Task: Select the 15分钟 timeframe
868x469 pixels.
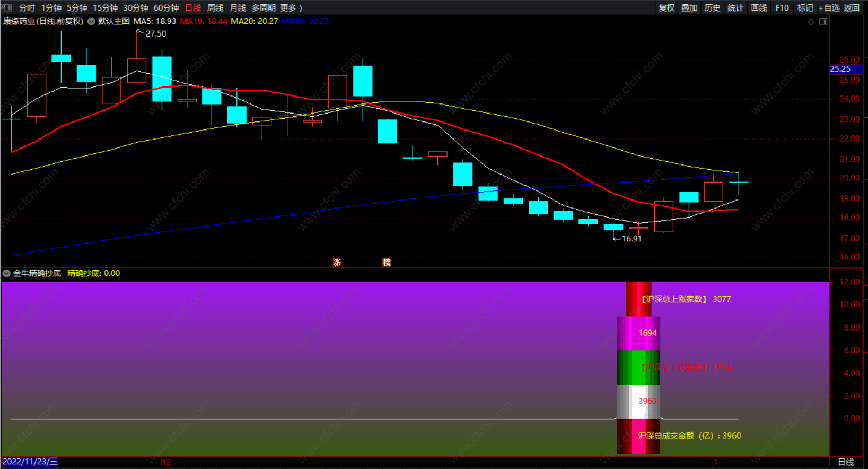Action: (x=106, y=8)
